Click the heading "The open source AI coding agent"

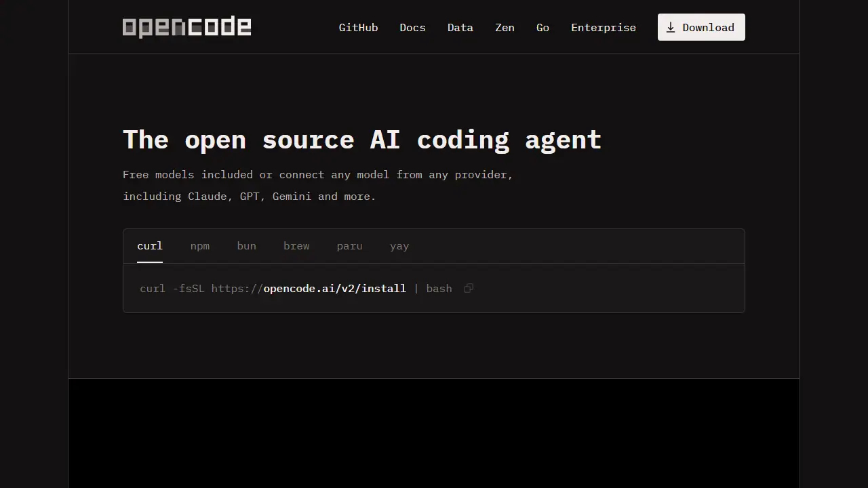[362, 140]
